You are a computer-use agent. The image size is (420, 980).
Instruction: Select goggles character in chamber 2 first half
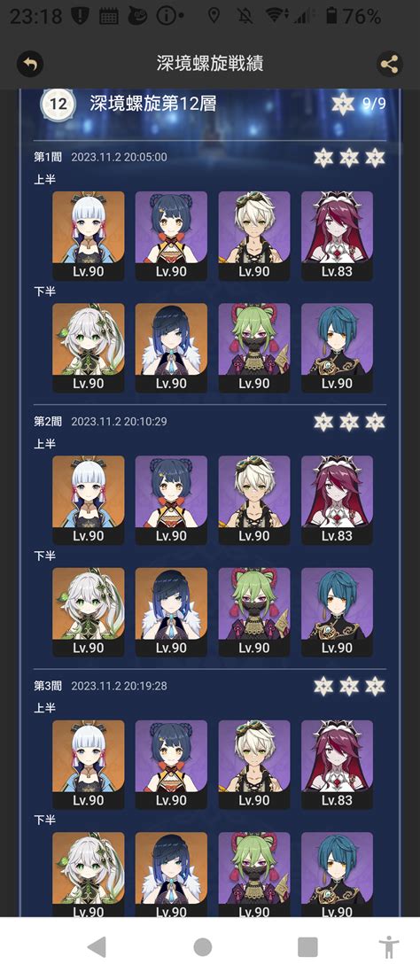pos(253,500)
